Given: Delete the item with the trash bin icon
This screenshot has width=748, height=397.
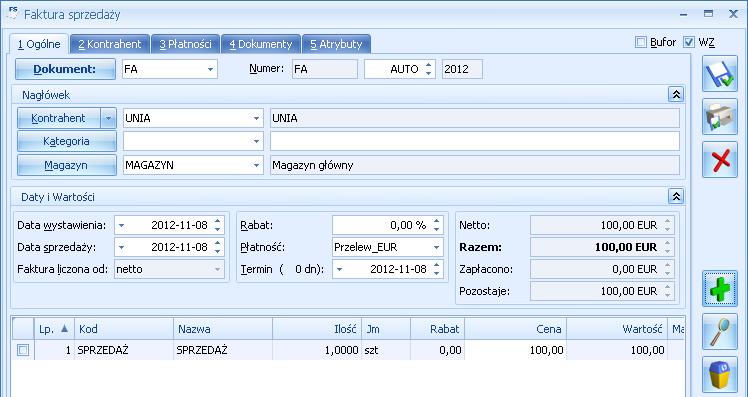Looking at the screenshot, I should (720, 375).
